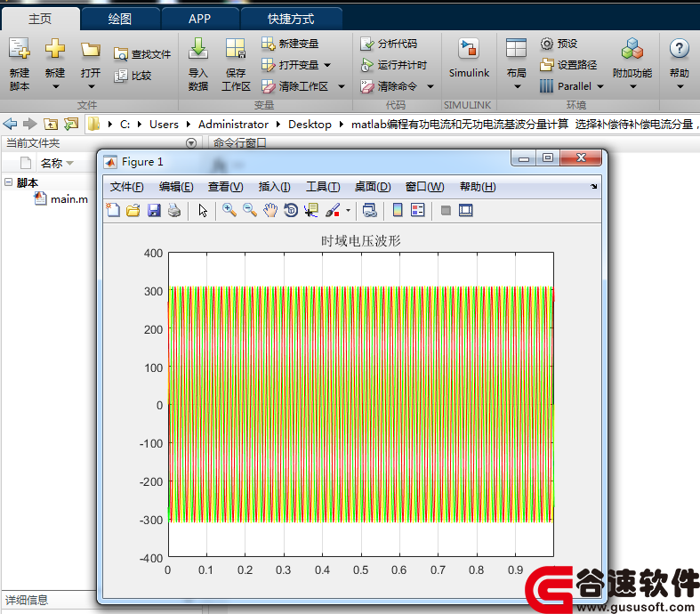Click Link Plot icon in Figure 1 toolbar
The width and height of the screenshot is (700, 614).
(370, 210)
